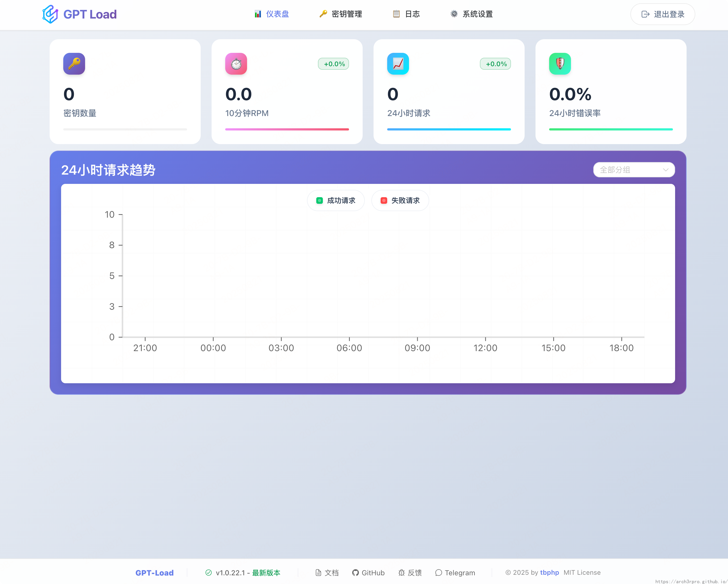Image resolution: width=728 pixels, height=584 pixels.
Task: Click the GPT Load logo icon
Action: (x=50, y=14)
